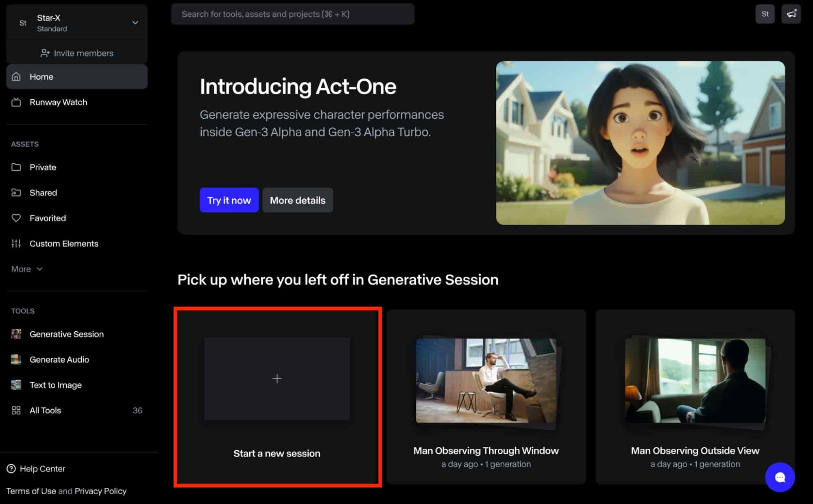This screenshot has width=813, height=504.
Task: Open the Private assets folder
Action: tap(42, 167)
